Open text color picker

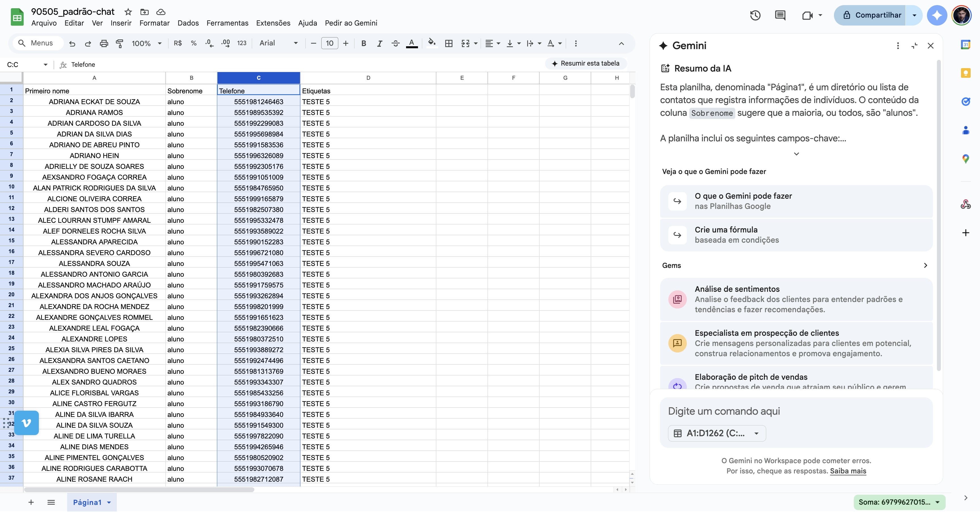pos(412,43)
